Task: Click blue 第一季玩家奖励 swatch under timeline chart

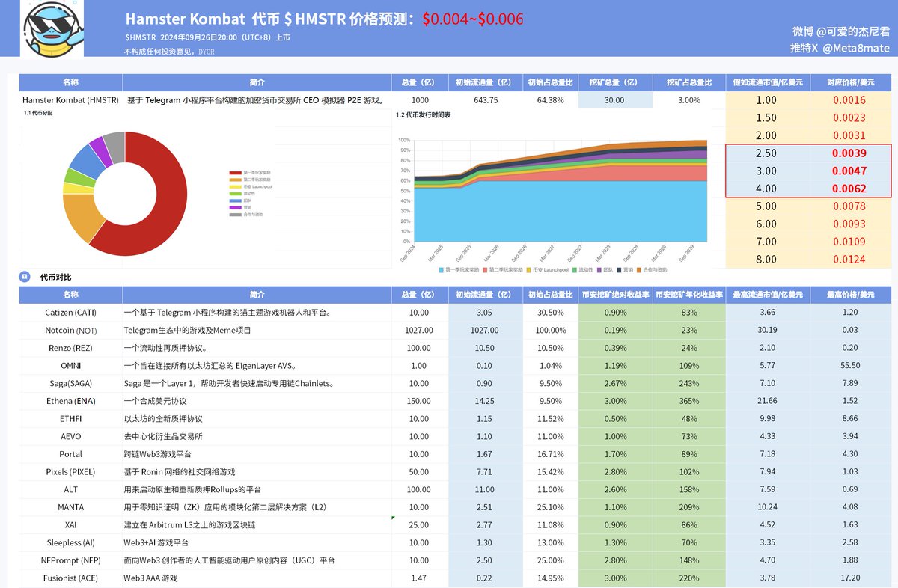Action: click(442, 269)
